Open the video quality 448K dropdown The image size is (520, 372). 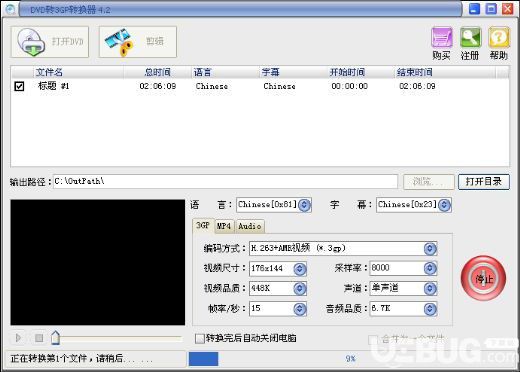click(300, 289)
